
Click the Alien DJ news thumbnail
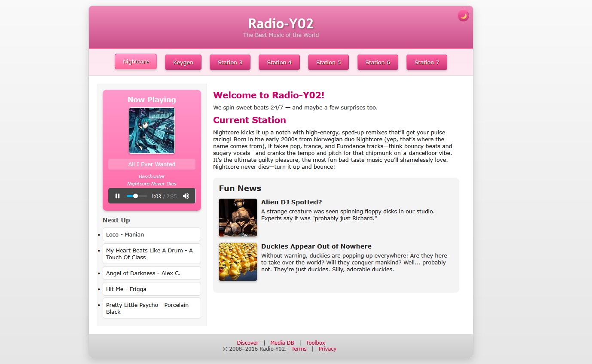[238, 217]
